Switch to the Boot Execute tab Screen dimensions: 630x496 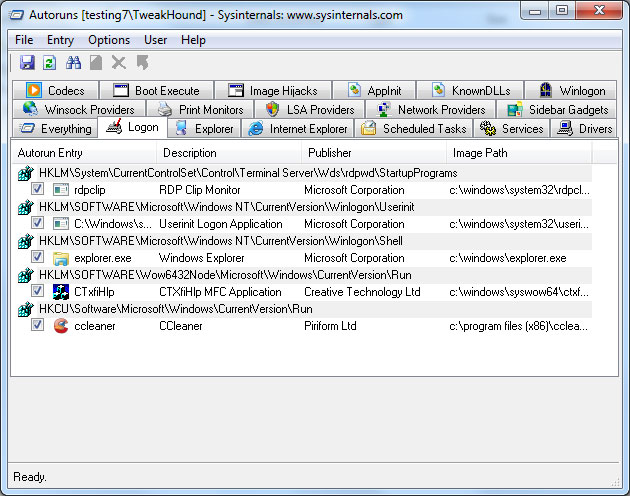click(x=156, y=90)
